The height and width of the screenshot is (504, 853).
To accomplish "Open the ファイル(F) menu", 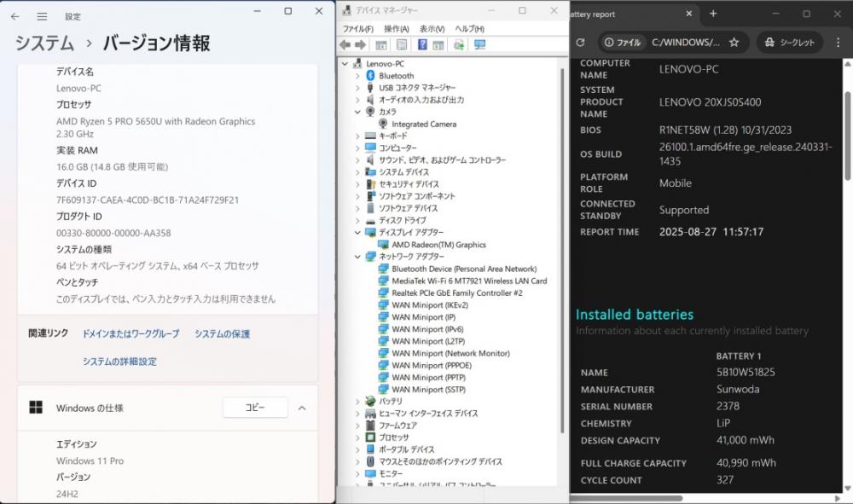I will click(x=357, y=29).
